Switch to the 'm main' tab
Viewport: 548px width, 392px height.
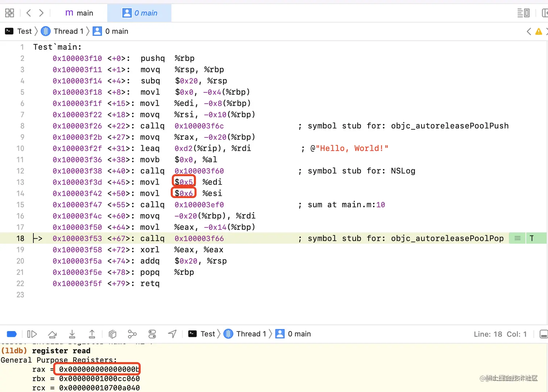[79, 13]
